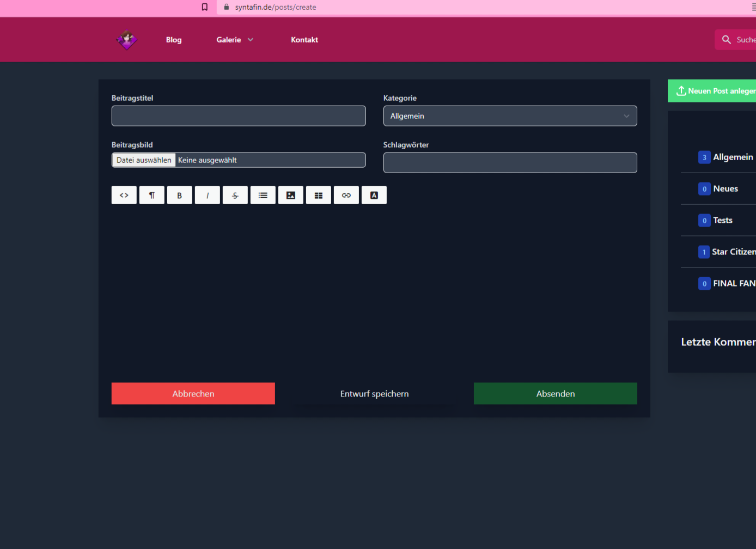Go to the Kontakt page
The image size is (756, 549).
[304, 40]
